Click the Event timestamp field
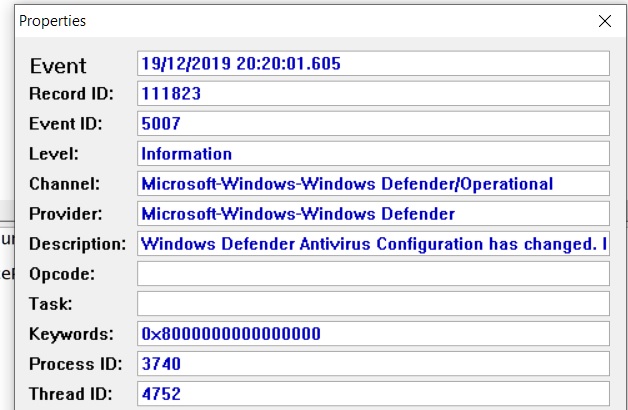 tap(373, 64)
